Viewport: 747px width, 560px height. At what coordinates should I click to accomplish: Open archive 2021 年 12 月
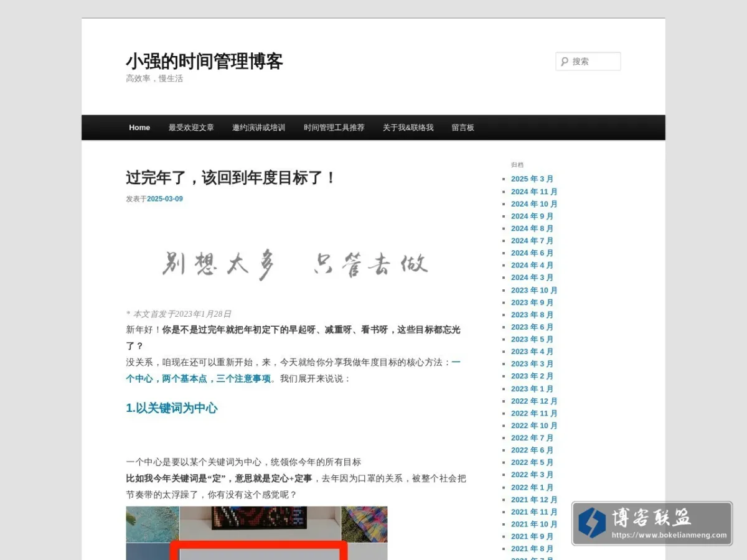coord(534,500)
